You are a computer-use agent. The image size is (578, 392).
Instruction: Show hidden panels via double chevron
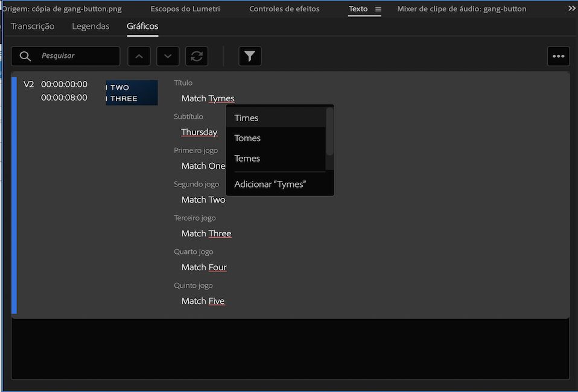pos(572,8)
